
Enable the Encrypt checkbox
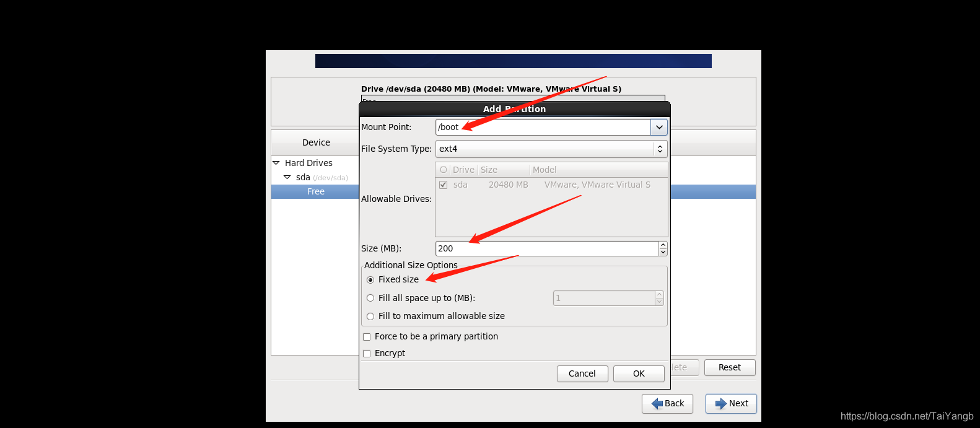[367, 354]
